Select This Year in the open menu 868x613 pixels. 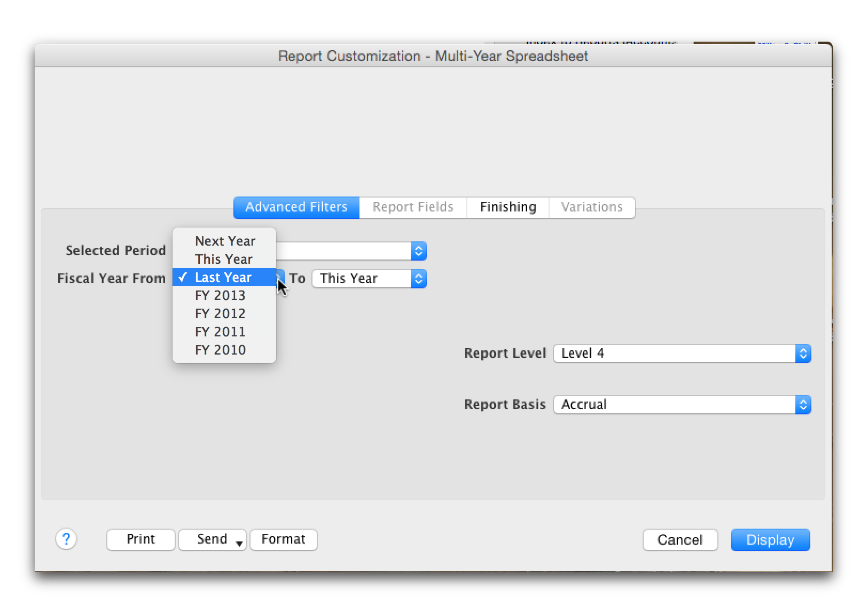(x=223, y=259)
